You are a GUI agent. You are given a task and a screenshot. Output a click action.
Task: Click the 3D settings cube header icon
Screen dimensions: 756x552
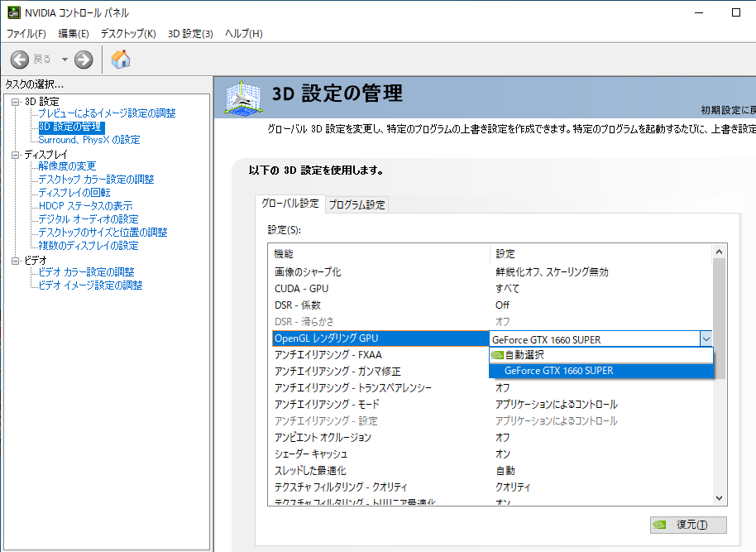[x=244, y=98]
